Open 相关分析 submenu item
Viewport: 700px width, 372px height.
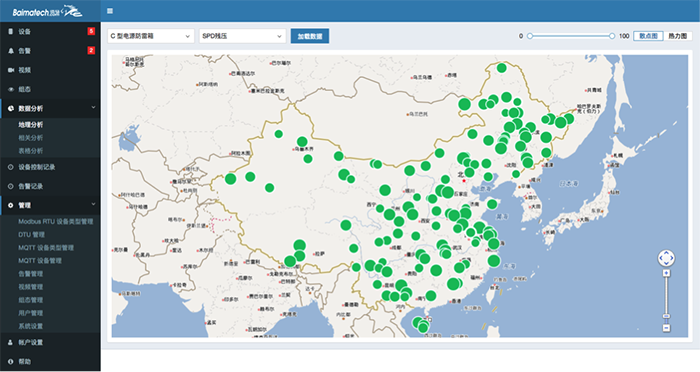tap(31, 138)
